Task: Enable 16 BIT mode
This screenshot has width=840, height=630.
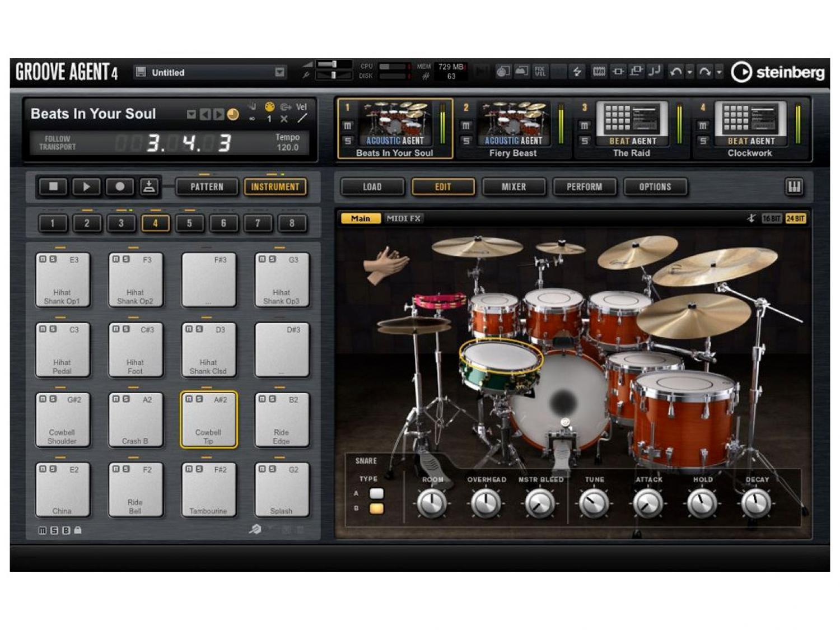Action: pyautogui.click(x=771, y=218)
